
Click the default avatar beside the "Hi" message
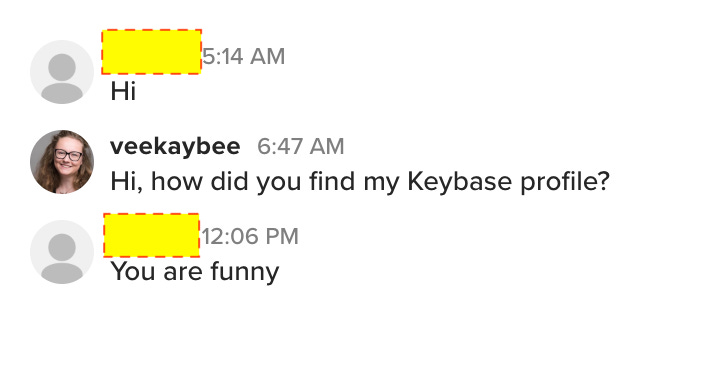(62, 72)
